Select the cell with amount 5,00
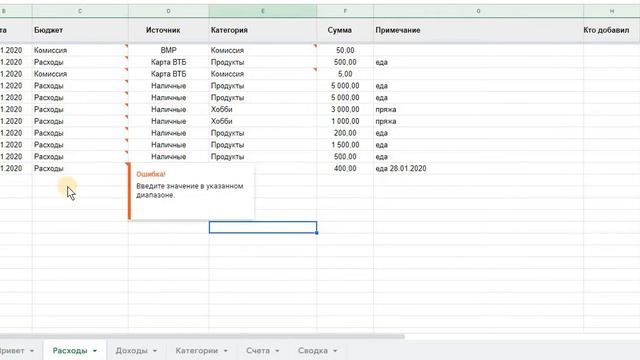The width and height of the screenshot is (640, 360). [x=345, y=74]
